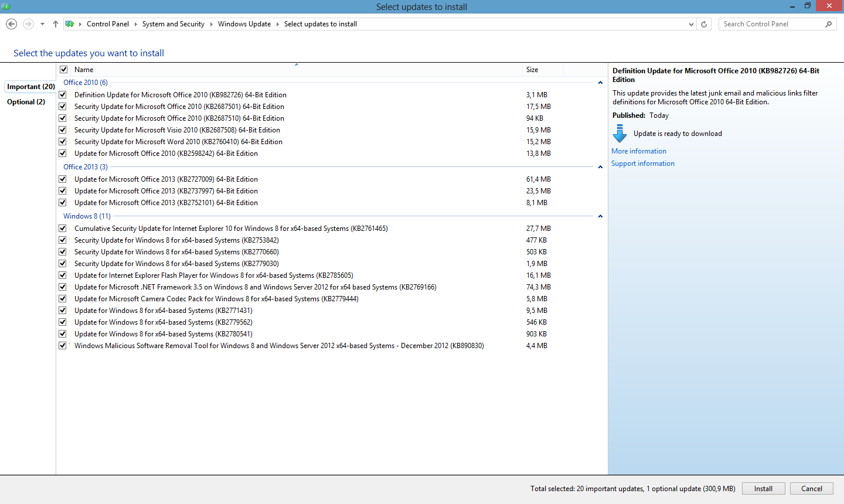This screenshot has height=504, width=844.
Task: Uncheck Visio 2010 KB2687508 checkbox
Action: point(63,130)
